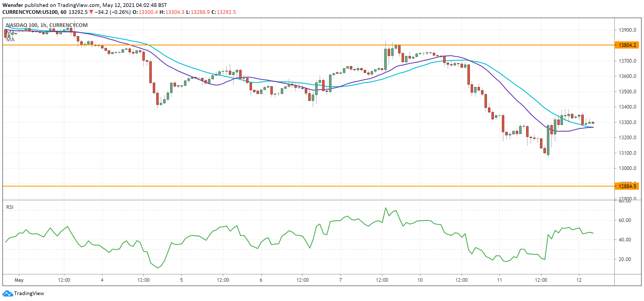The width and height of the screenshot is (644, 301).
Task: Click the May label on time axis
Action: tap(19, 280)
